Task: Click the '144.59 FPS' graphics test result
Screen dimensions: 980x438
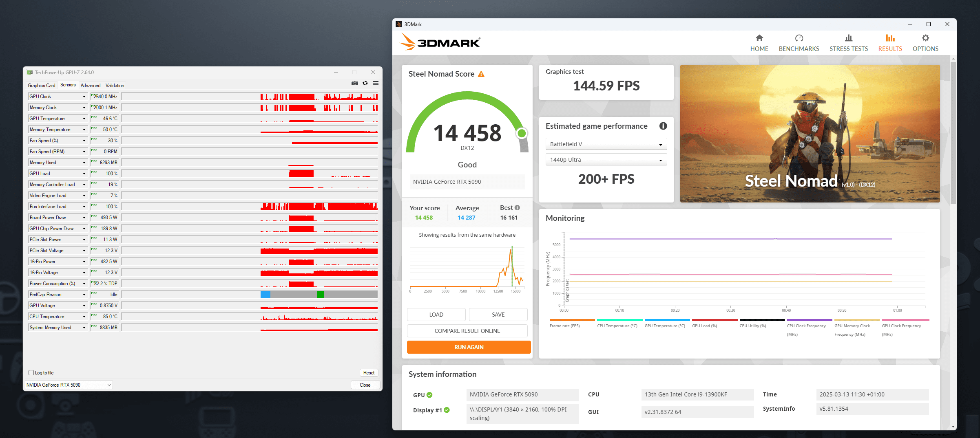Action: tap(606, 86)
